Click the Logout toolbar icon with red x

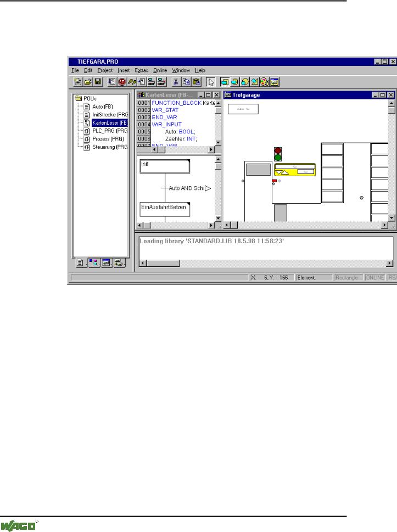click(x=161, y=82)
